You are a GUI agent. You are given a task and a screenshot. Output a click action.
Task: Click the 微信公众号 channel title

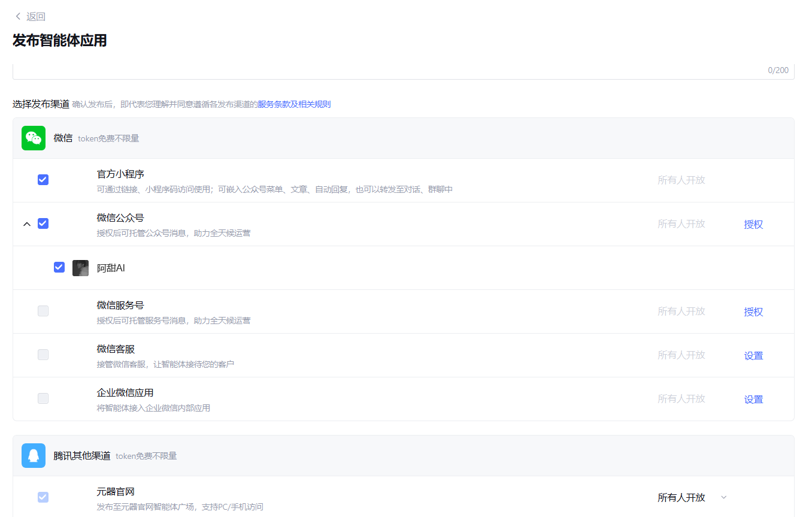coord(120,218)
